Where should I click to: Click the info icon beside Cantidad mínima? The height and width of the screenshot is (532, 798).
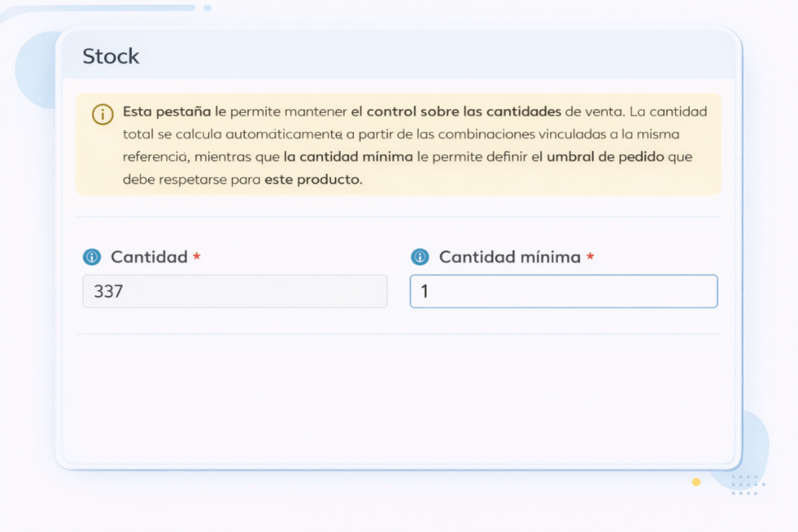coord(420,257)
